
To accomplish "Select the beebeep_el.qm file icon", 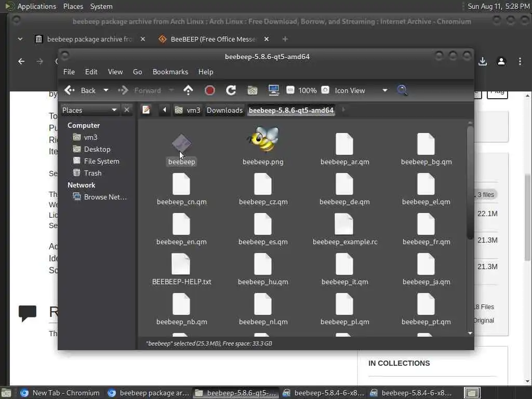I will pyautogui.click(x=426, y=184).
